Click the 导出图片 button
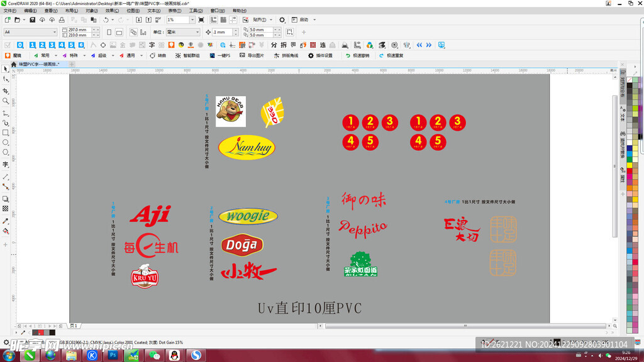 (252, 55)
